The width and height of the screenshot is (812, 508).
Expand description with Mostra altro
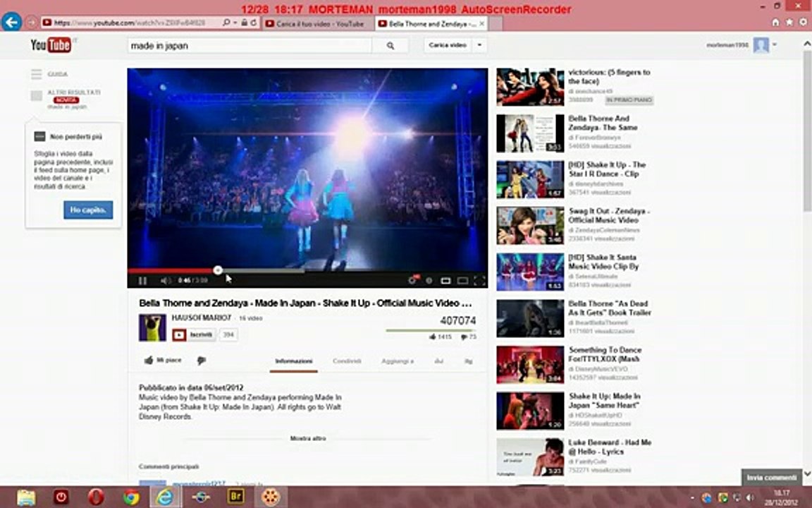pos(307,439)
